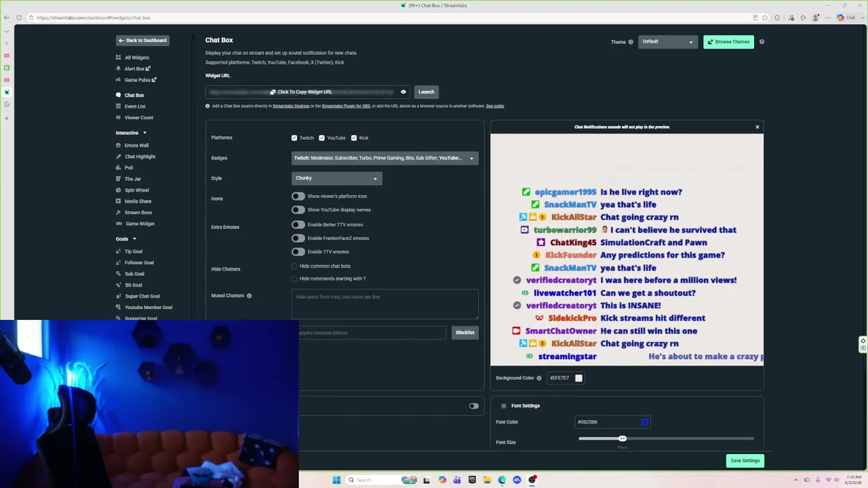Collapse the Font Settings section
The image size is (868, 488).
(504, 406)
